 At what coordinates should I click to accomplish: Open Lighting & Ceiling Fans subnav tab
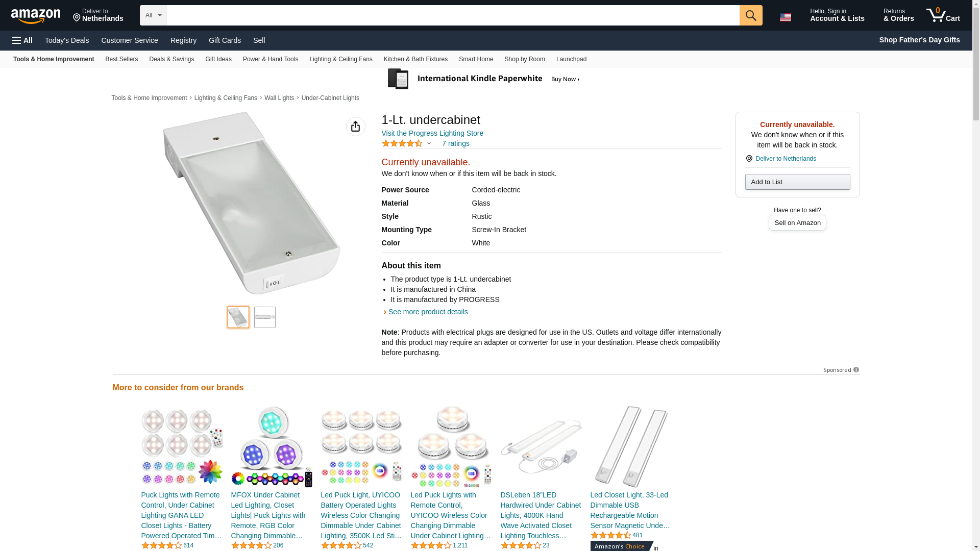(x=340, y=59)
